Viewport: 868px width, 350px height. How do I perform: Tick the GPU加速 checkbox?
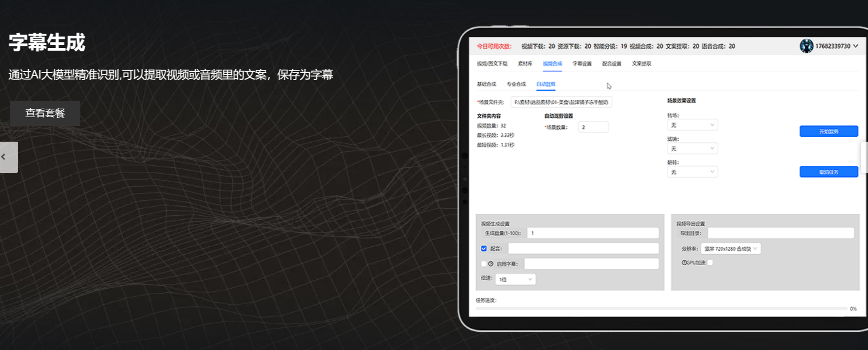710,263
